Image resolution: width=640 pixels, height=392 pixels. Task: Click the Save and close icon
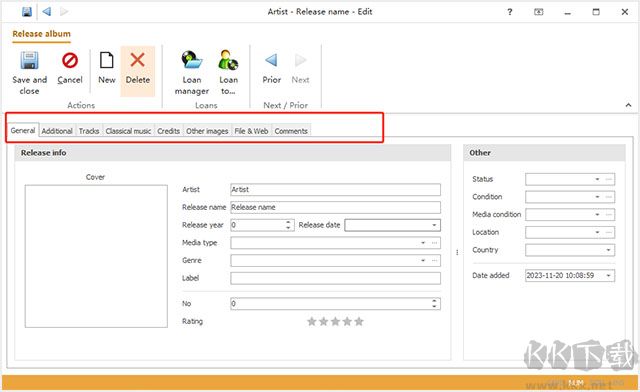(29, 60)
